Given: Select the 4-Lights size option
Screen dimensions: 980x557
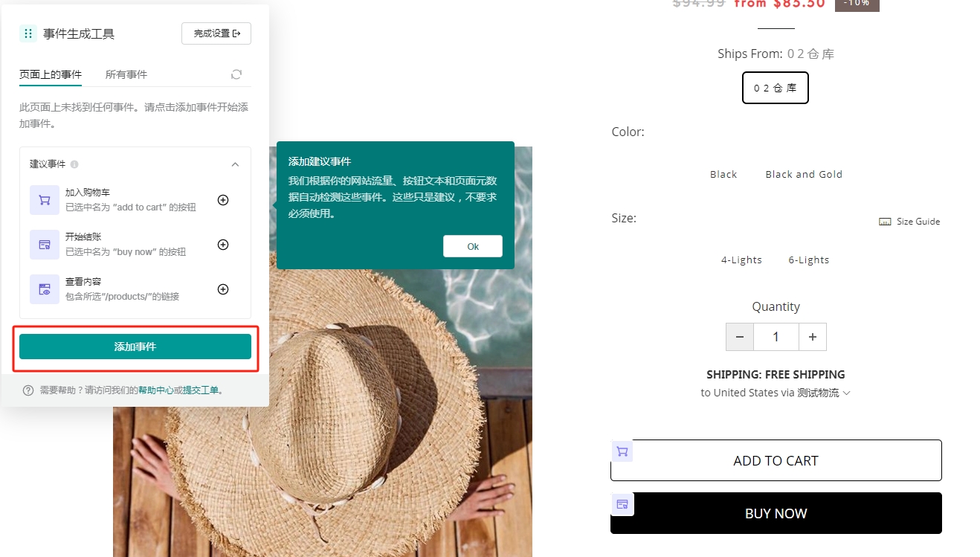Looking at the screenshot, I should click(x=741, y=260).
